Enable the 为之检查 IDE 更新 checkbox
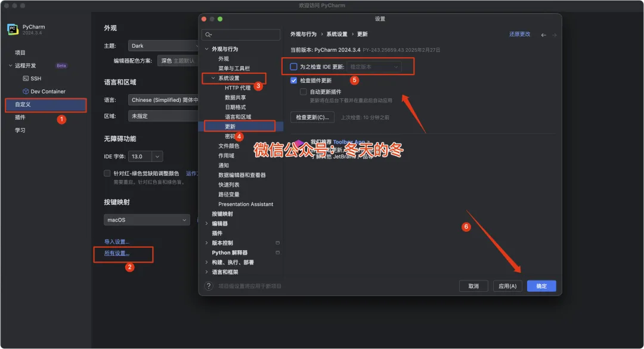This screenshot has height=349, width=644. tap(293, 67)
